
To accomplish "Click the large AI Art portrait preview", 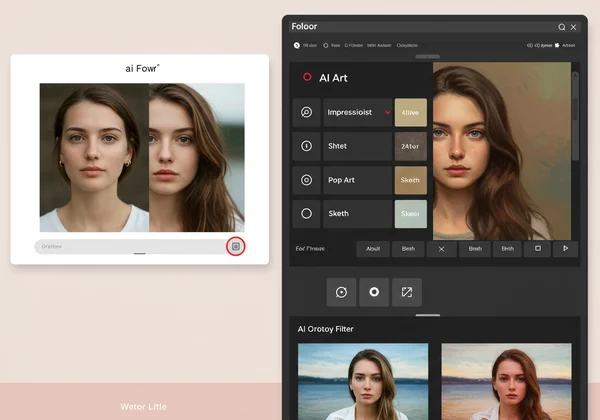I will [502, 151].
